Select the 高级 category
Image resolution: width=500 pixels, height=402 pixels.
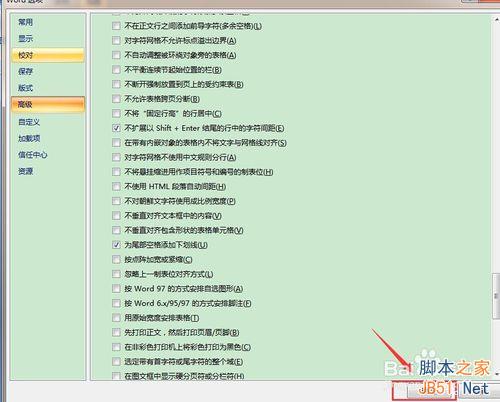(x=48, y=105)
